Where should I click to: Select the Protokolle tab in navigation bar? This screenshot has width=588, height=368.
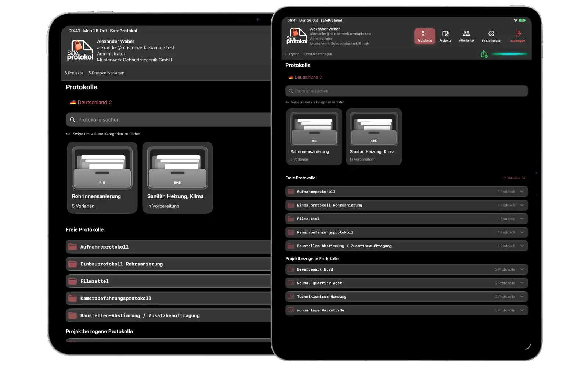425,36
